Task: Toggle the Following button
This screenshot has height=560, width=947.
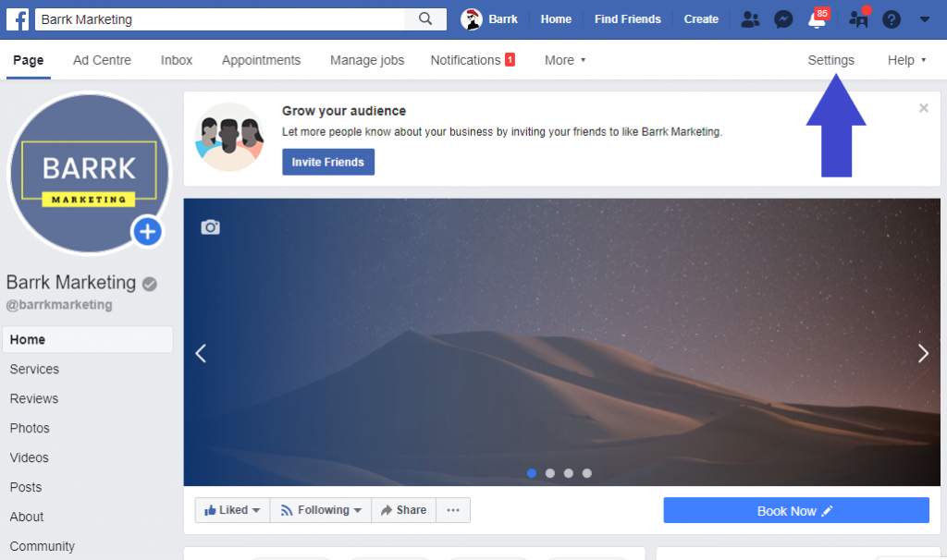Action: click(321, 510)
